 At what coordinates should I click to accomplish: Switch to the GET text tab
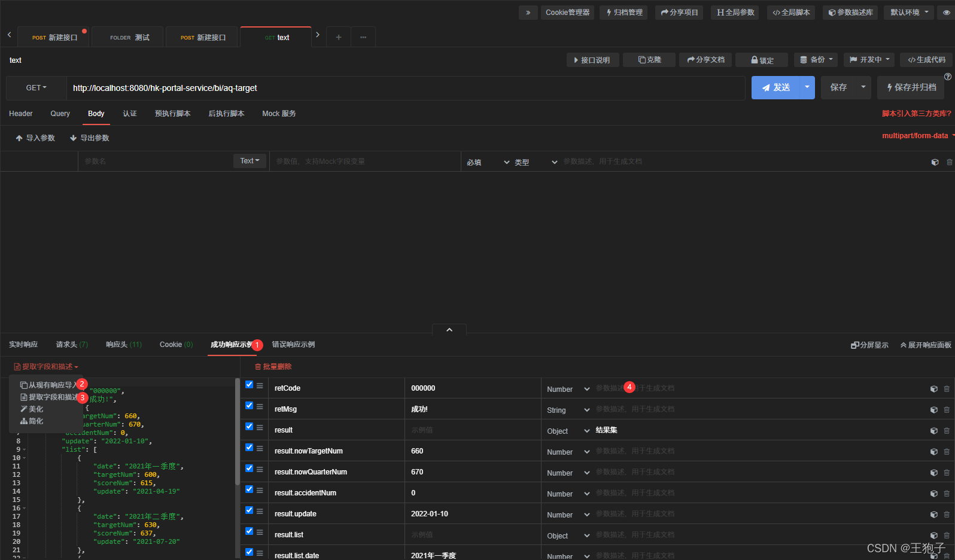point(276,37)
